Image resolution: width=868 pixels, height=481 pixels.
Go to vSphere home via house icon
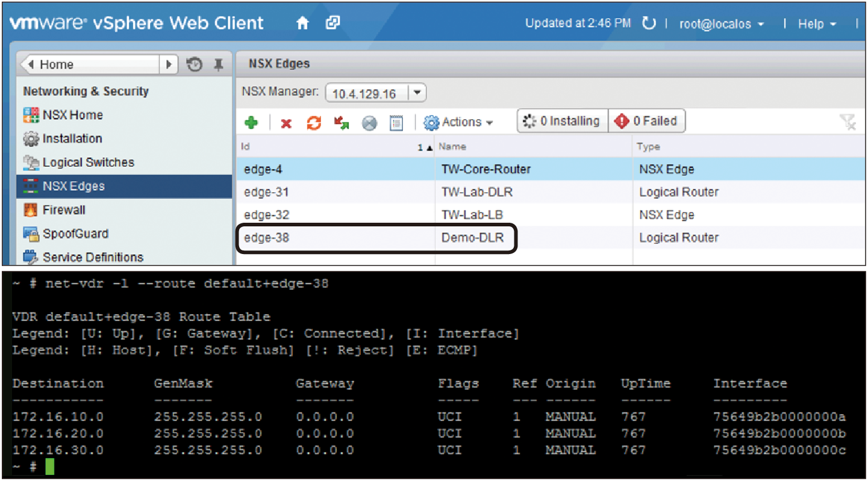[x=303, y=23]
